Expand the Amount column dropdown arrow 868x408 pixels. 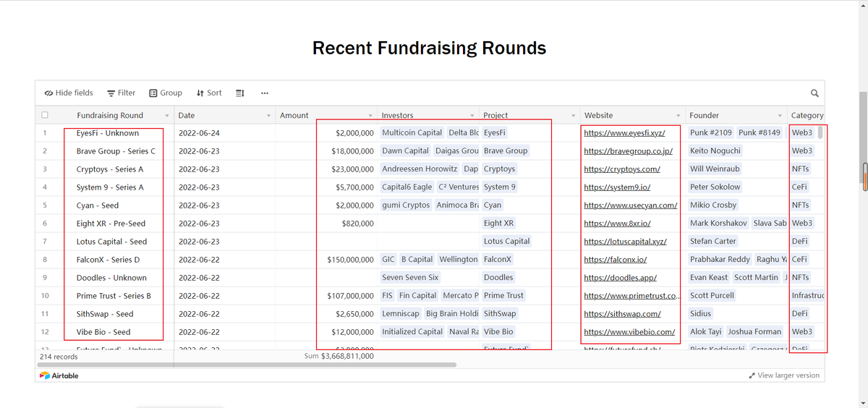(370, 116)
